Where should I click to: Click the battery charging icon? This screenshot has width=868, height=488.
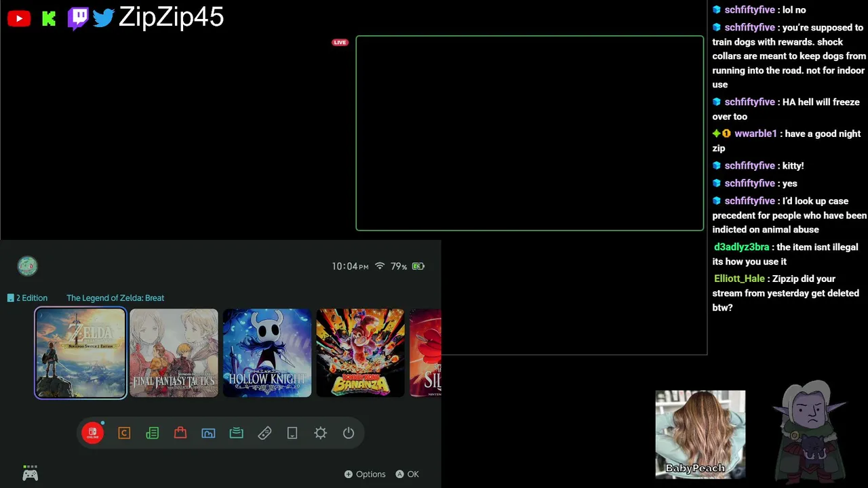click(x=418, y=266)
